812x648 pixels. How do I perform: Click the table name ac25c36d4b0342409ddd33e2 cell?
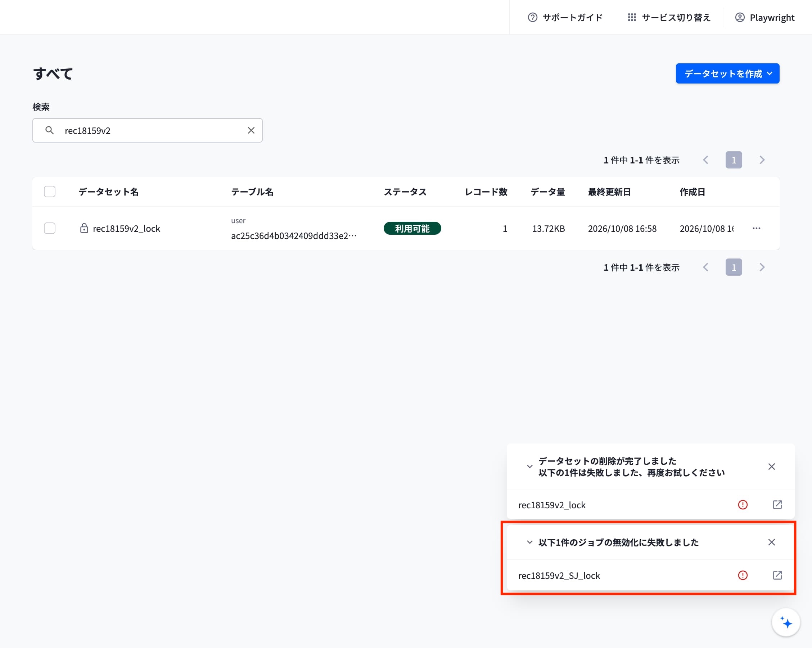(x=294, y=236)
